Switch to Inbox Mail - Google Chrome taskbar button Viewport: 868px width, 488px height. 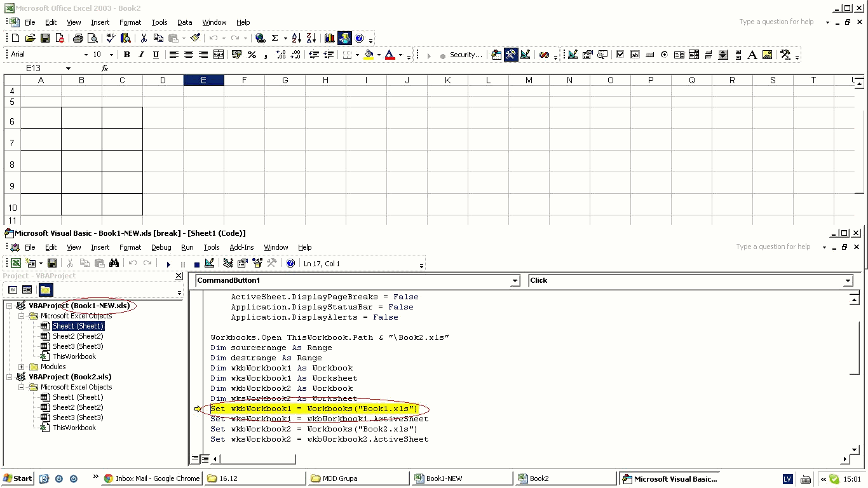click(152, 478)
